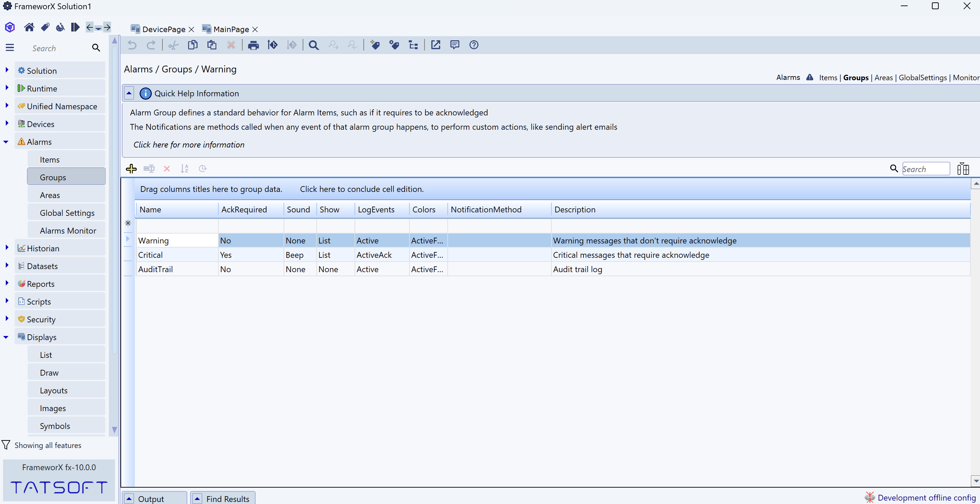Click the Find magnifier toolbar icon

click(x=314, y=45)
